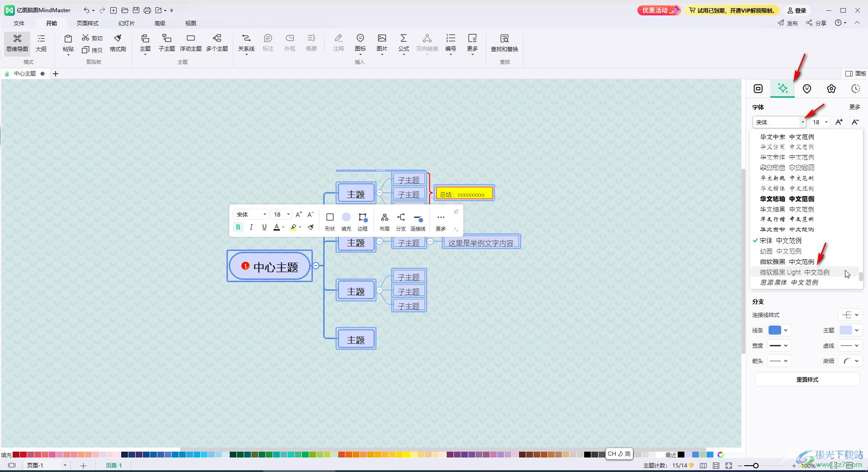The image size is (868, 472).
Task: Toggle fit-to-page view in status bar
Action: [716, 465]
